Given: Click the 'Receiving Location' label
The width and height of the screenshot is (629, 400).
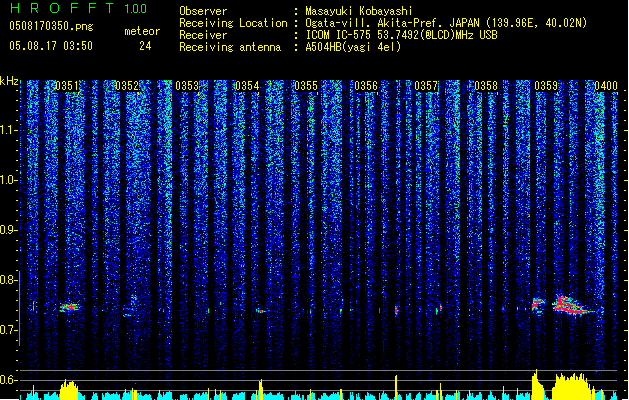Looking at the screenshot, I should [x=233, y=23].
